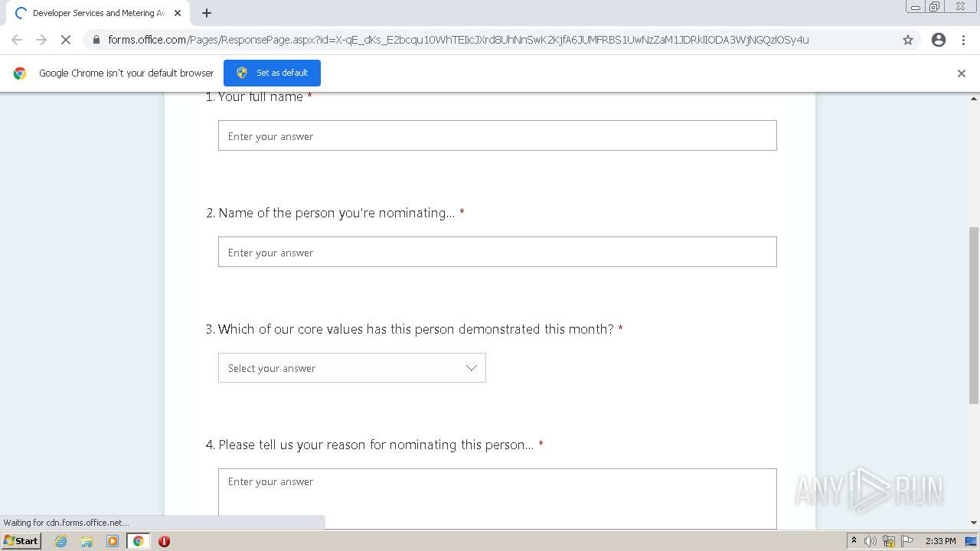This screenshot has height=551, width=980.
Task: Click the question 4 reason label
Action: [x=376, y=445]
